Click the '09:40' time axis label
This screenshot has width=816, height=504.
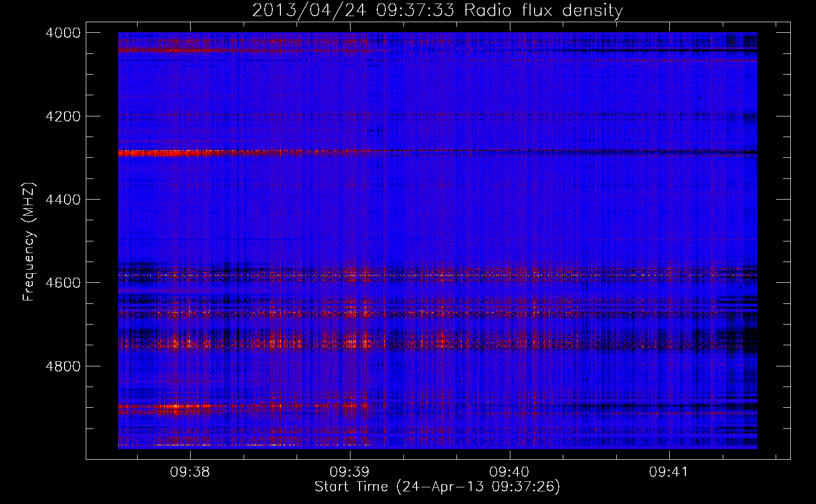pyautogui.click(x=509, y=472)
